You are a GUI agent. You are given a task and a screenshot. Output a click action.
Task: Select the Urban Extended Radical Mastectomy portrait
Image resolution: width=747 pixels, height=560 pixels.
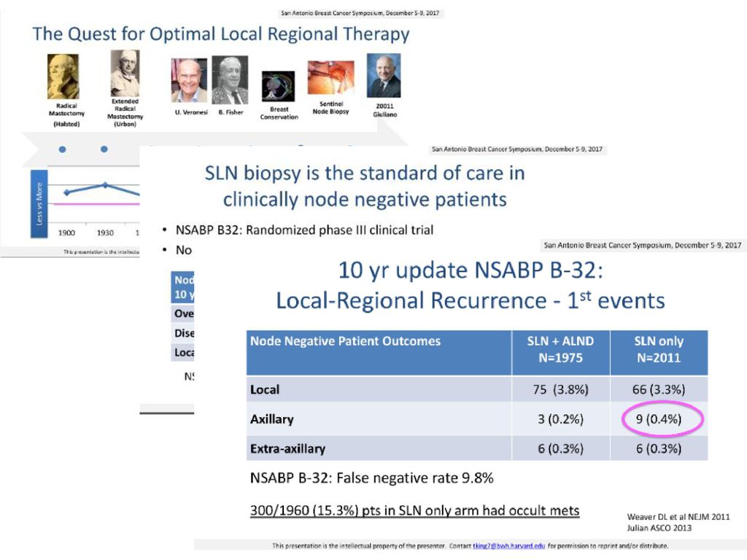point(125,74)
